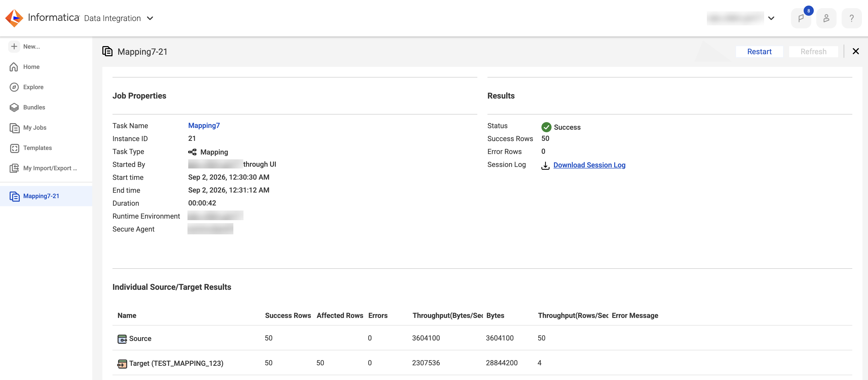Click the Mapping task type icon
The width and height of the screenshot is (868, 380).
tap(192, 152)
